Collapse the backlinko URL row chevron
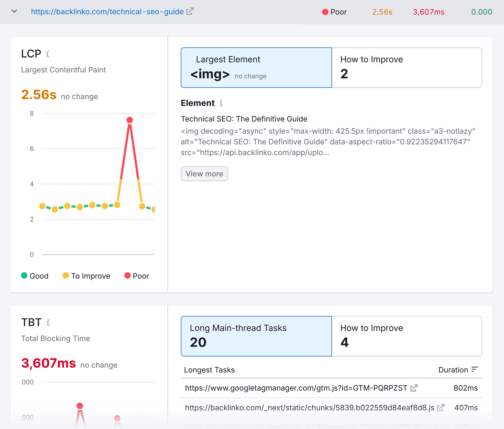The width and height of the screenshot is (504, 429). [x=14, y=11]
